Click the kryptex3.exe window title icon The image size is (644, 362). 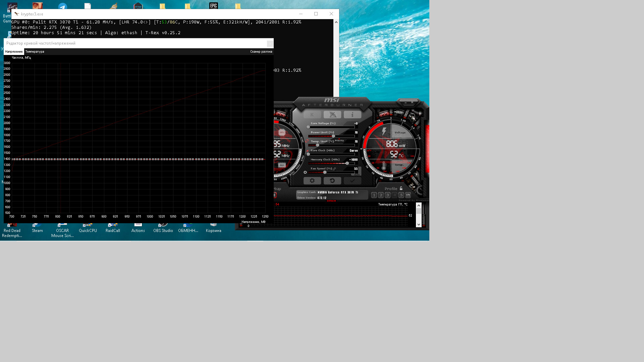tap(16, 14)
